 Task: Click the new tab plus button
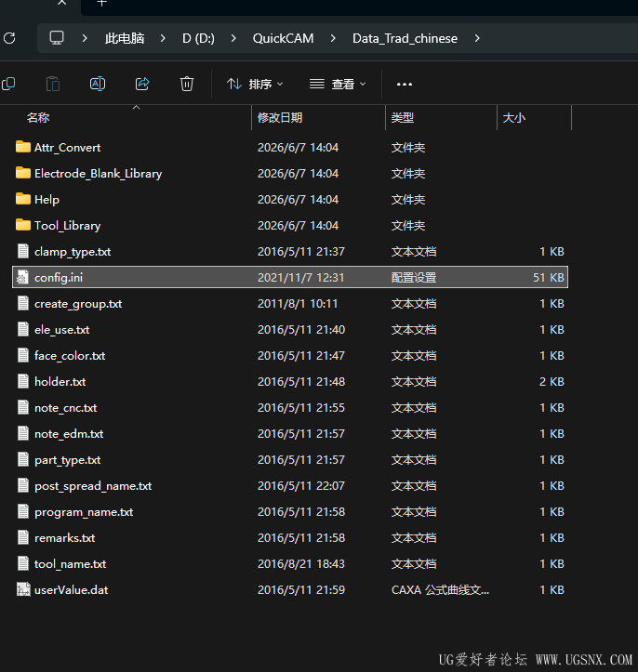(101, 3)
